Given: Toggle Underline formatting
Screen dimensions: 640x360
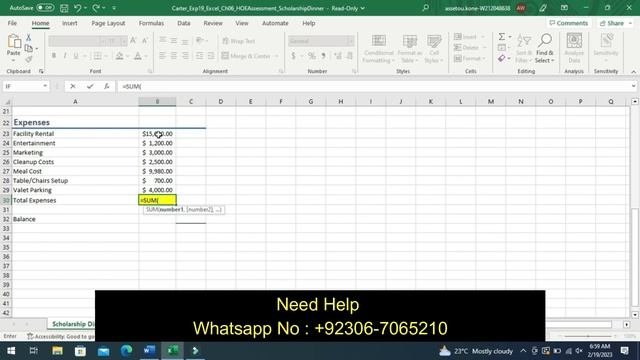Looking at the screenshot, I should point(76,56).
